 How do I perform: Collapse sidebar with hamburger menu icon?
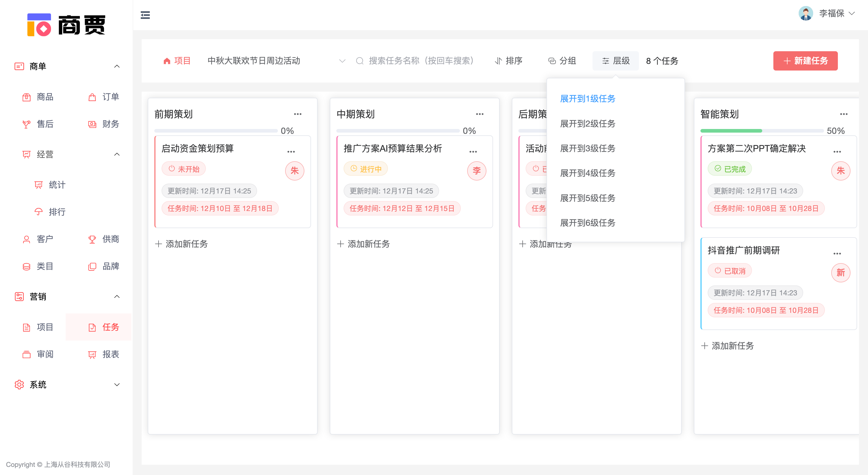point(145,15)
